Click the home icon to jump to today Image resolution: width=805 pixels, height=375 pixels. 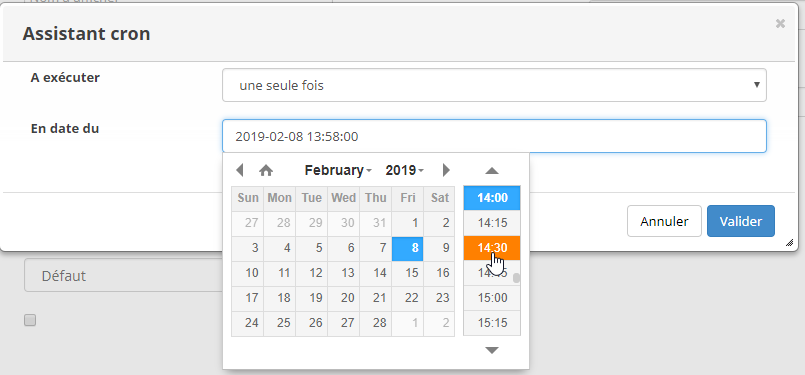point(266,170)
